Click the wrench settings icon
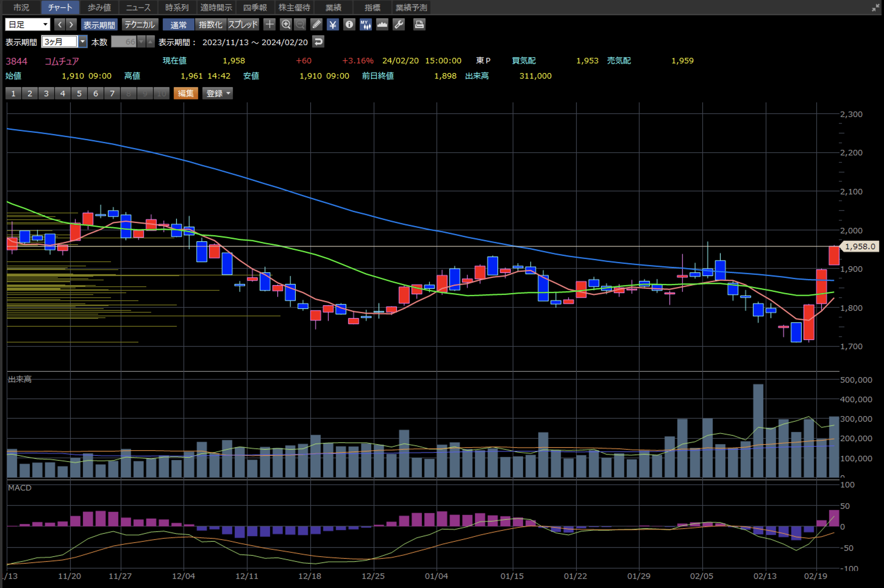Screen dimensions: 884x588 point(398,25)
